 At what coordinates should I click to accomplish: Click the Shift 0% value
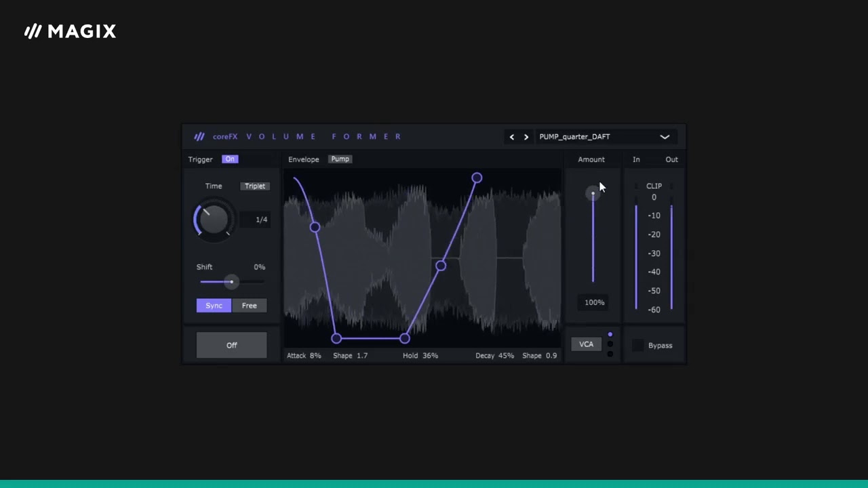point(259,267)
